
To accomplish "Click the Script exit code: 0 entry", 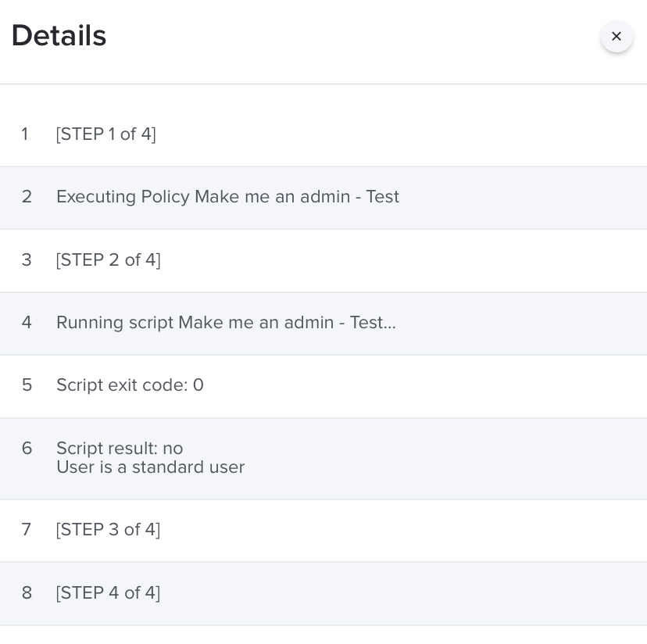I will 323,386.
